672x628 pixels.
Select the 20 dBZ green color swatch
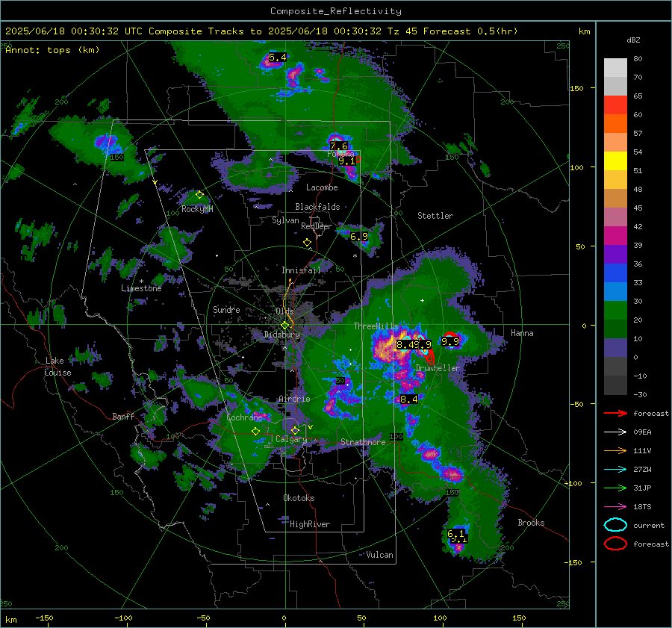tap(615, 311)
